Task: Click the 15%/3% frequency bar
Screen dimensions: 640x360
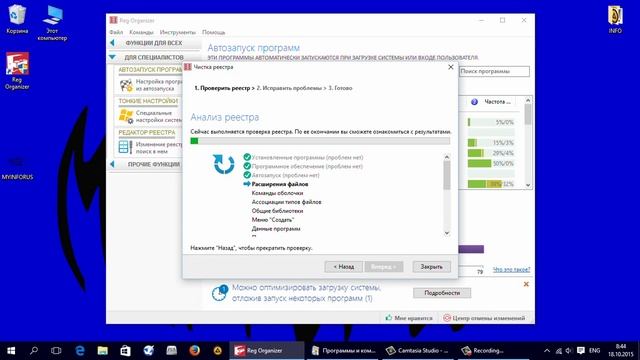Action: pos(491,143)
